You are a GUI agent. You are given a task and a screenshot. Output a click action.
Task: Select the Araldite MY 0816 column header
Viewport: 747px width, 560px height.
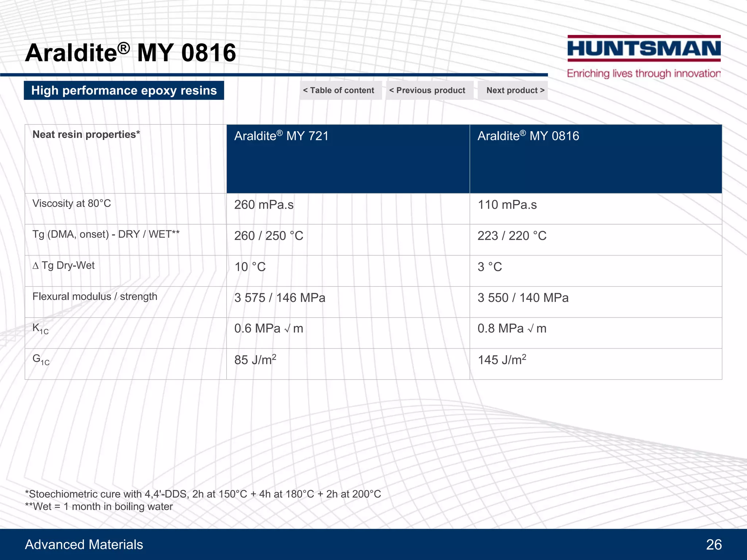pos(595,158)
